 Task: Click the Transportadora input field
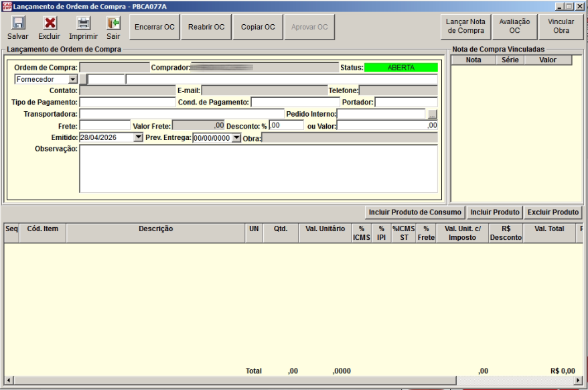(182, 114)
